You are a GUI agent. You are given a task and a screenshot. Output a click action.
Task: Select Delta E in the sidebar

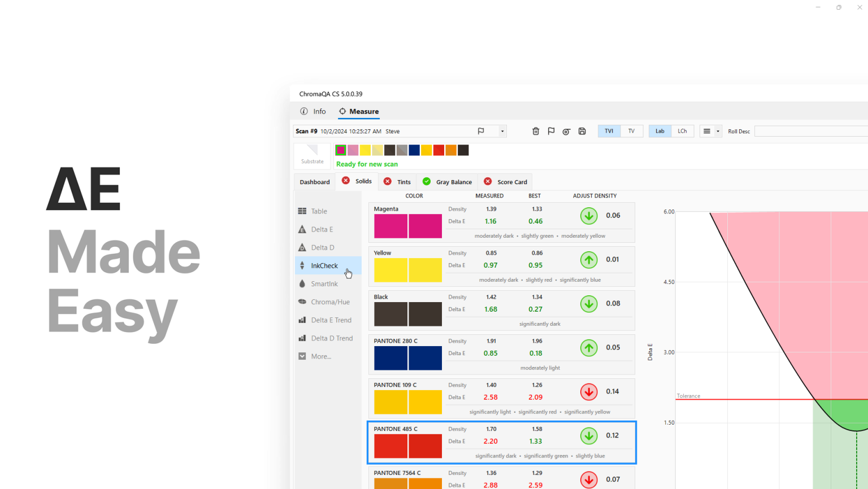pyautogui.click(x=322, y=229)
